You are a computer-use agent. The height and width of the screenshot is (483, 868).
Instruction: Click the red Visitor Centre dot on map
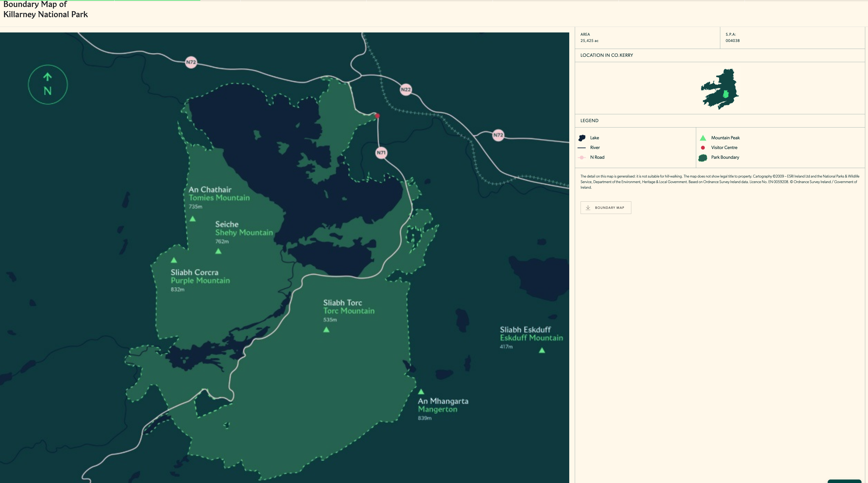pyautogui.click(x=377, y=116)
